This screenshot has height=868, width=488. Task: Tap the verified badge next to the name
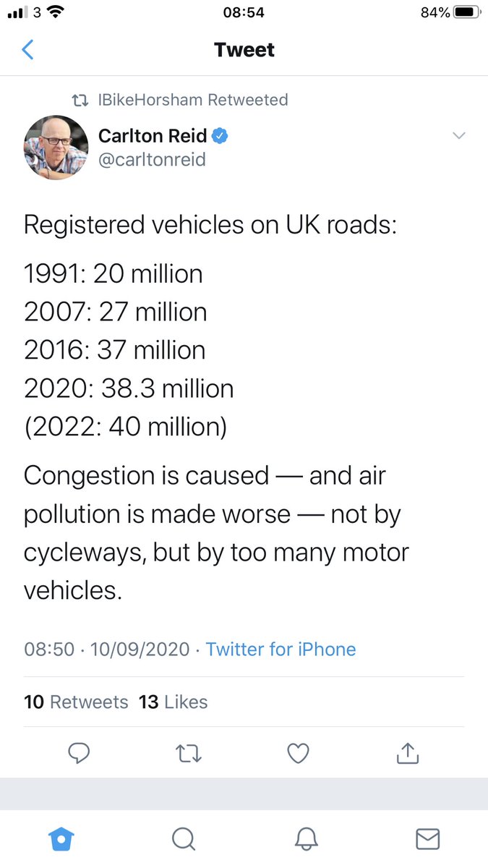coord(220,135)
